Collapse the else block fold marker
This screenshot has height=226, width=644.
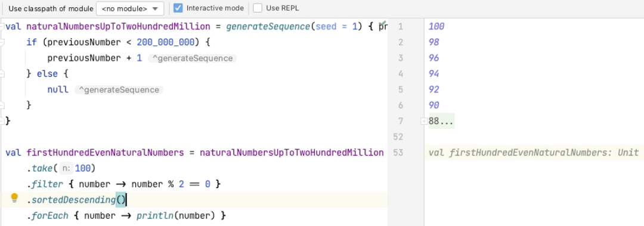[2, 74]
